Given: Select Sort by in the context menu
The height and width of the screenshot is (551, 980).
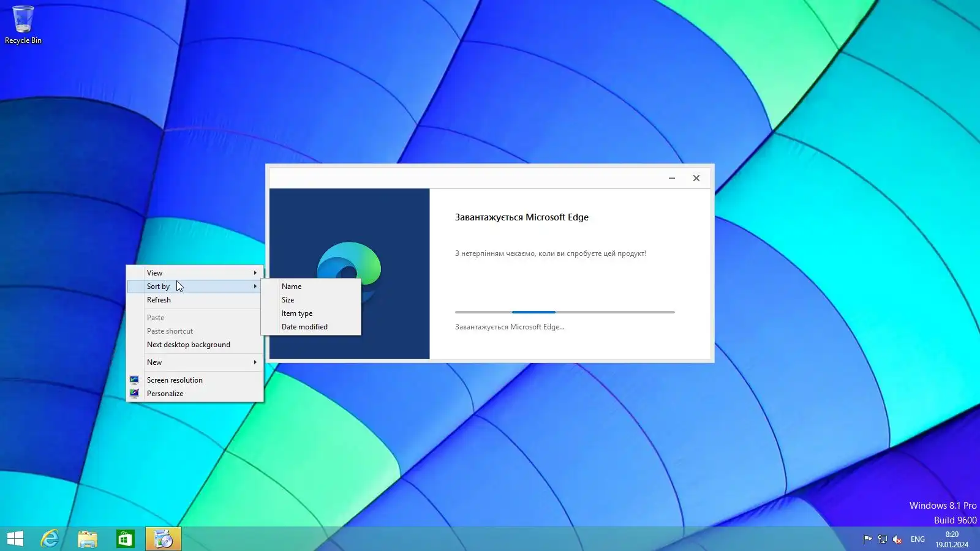Looking at the screenshot, I should (x=195, y=287).
